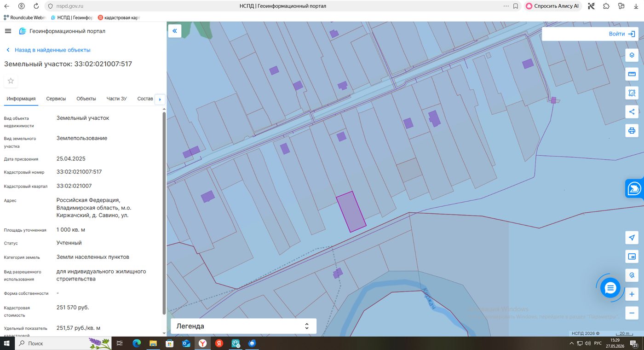Click the info panel vertical scrollbar
The image size is (644, 350).
coord(164,212)
